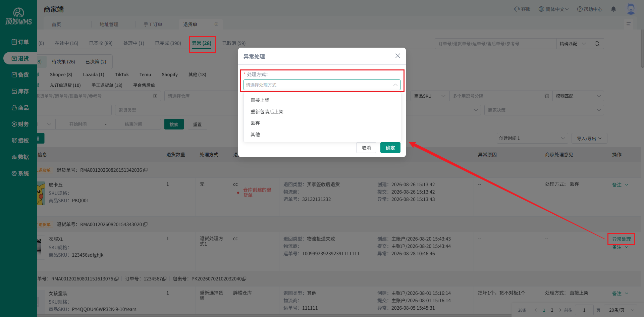The image size is (644, 317).
Task: Open 客服 customer service
Action: click(x=522, y=9)
